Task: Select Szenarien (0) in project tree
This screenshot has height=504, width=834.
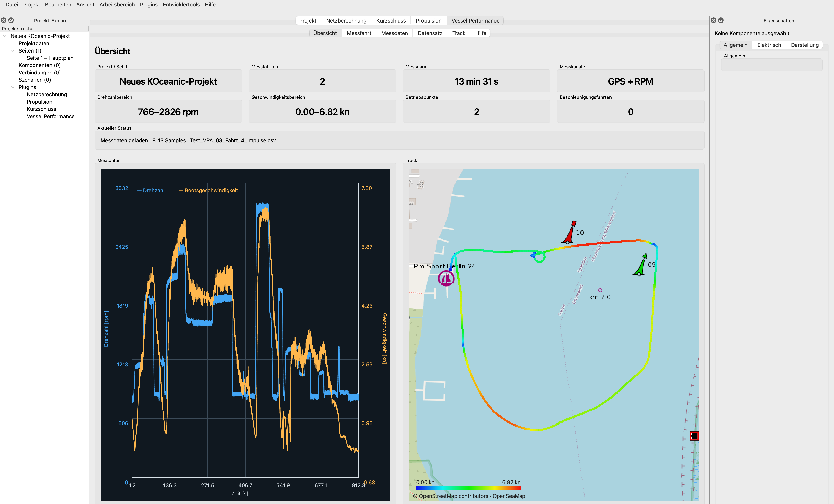Action: tap(34, 80)
